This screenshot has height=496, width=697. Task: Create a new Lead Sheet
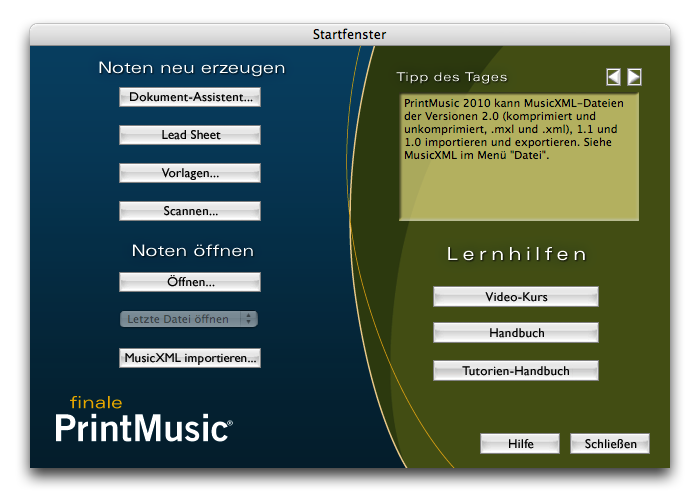tap(190, 135)
